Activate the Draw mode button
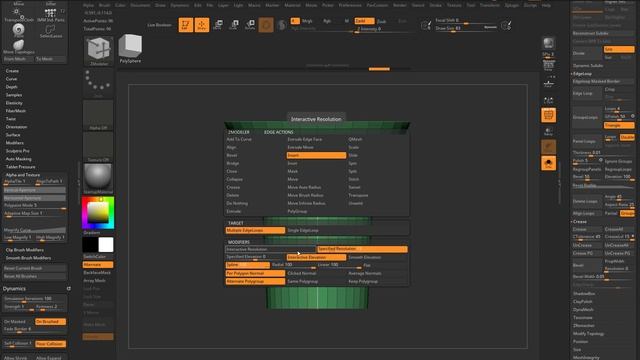 [202, 25]
